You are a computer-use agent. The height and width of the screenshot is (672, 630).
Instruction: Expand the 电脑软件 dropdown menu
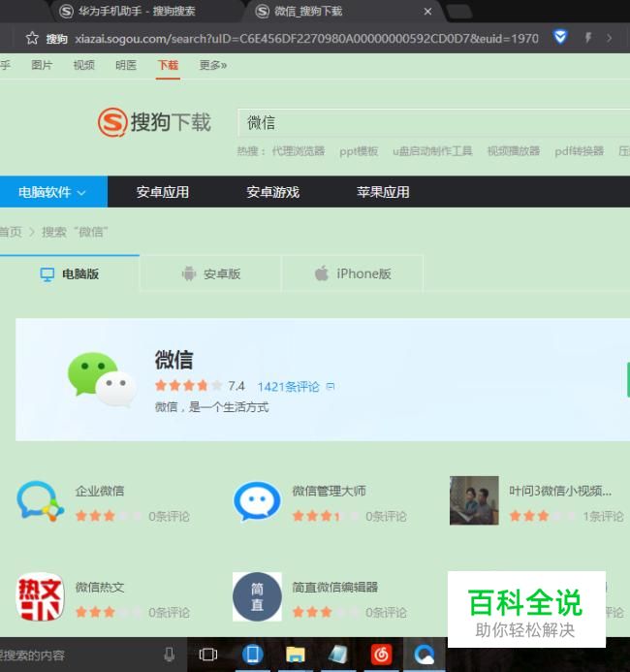pos(53,192)
